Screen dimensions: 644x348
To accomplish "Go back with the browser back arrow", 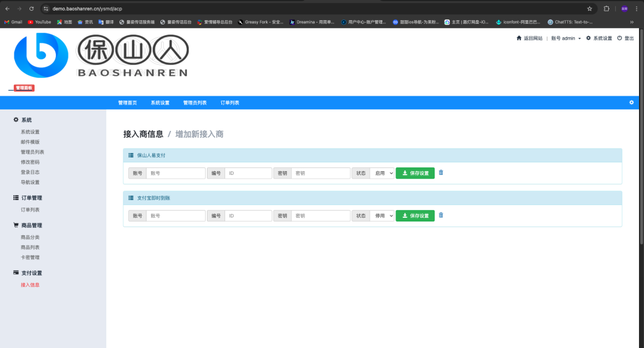I will tap(8, 9).
